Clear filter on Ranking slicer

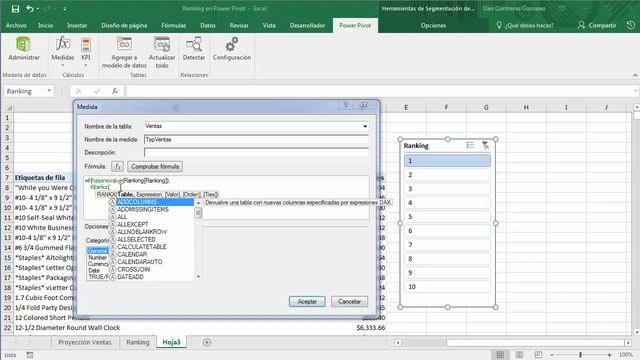pyautogui.click(x=485, y=145)
